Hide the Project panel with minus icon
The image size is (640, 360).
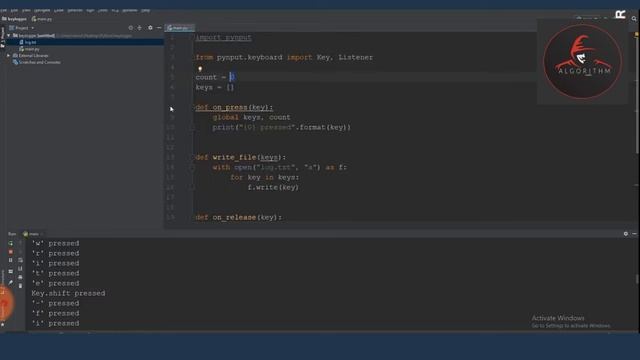(159, 28)
